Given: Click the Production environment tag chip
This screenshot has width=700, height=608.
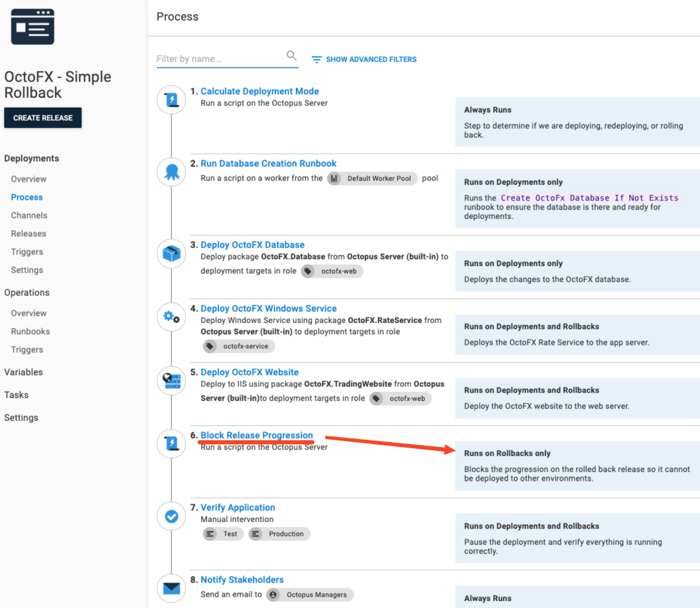Looking at the screenshot, I should tap(280, 534).
